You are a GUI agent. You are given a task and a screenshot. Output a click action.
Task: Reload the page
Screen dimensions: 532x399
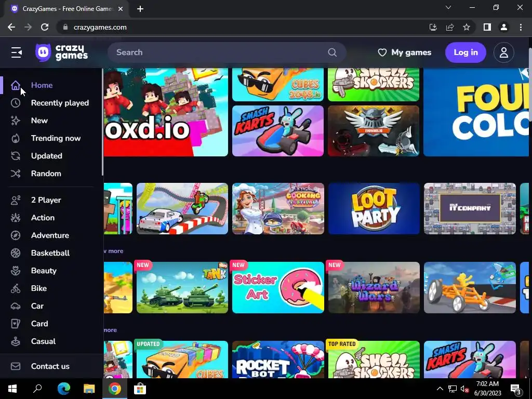45,27
